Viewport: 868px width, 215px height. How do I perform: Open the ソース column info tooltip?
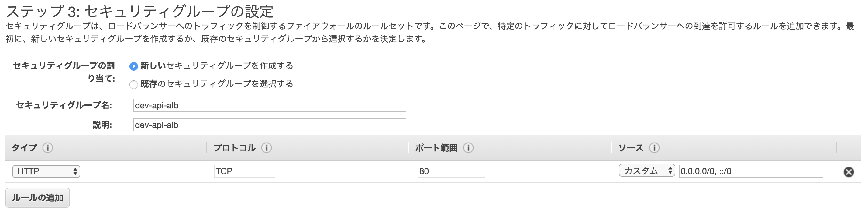(655, 147)
